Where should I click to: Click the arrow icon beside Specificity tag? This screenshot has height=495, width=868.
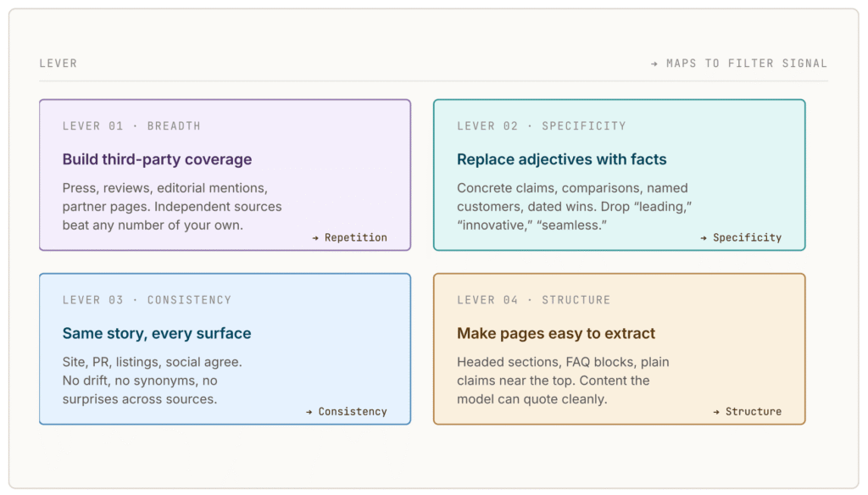(x=704, y=238)
